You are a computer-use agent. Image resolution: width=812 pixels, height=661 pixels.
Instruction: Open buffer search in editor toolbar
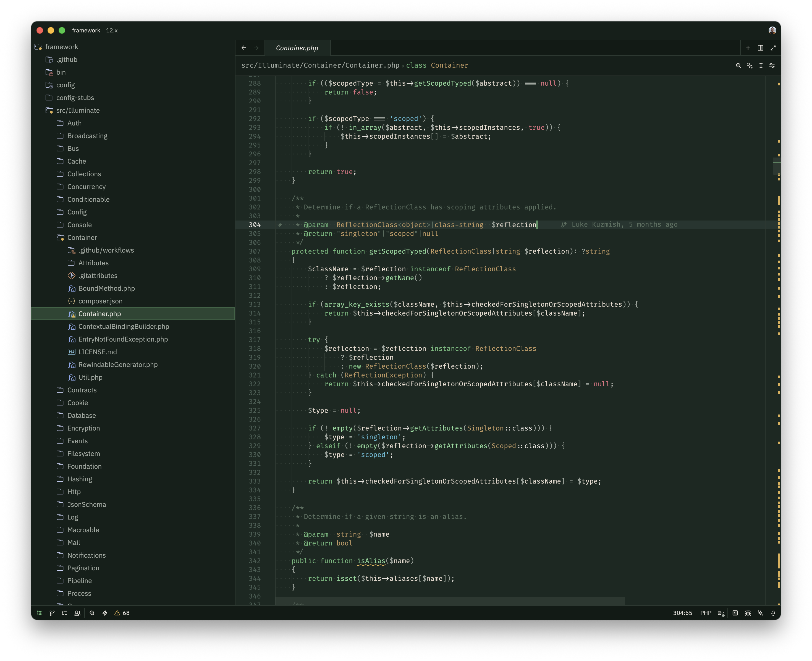tap(738, 65)
